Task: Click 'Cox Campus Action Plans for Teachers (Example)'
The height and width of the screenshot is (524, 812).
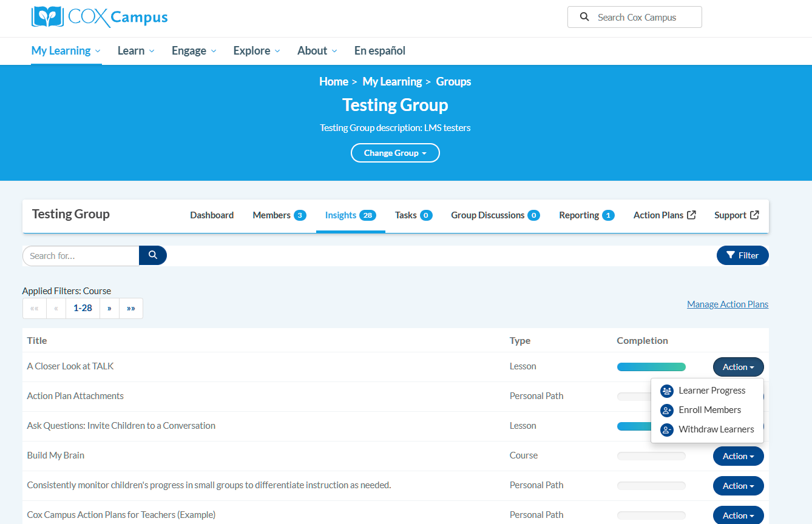Action: tap(121, 515)
